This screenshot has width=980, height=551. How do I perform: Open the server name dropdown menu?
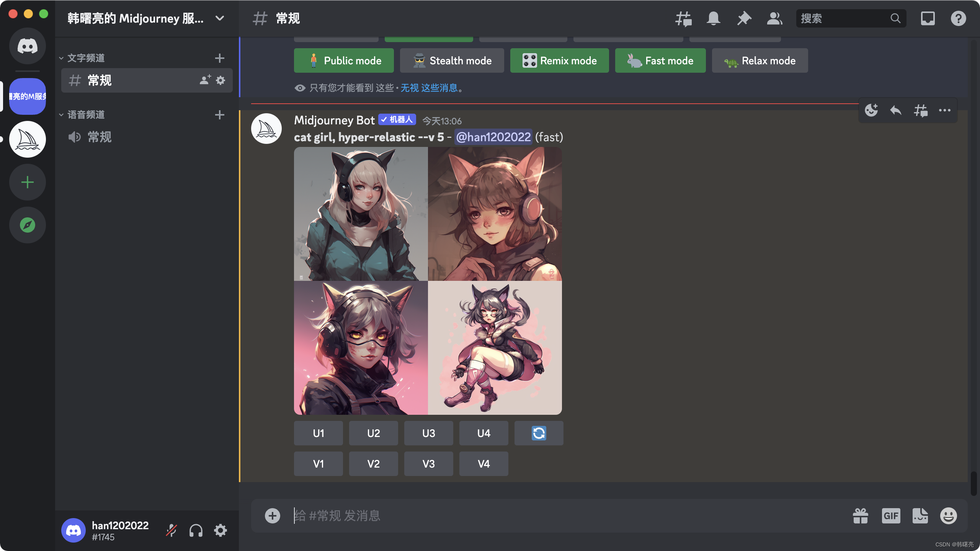[220, 18]
